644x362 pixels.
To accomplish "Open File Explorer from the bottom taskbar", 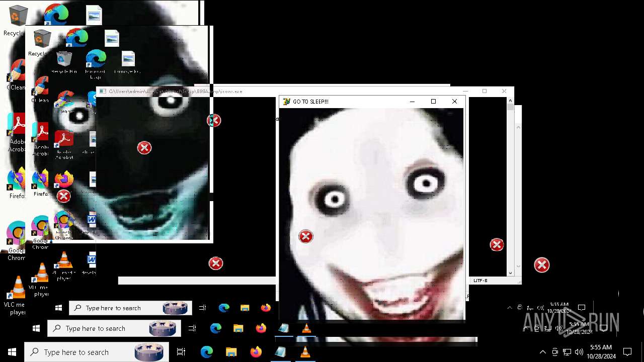I will click(x=231, y=352).
